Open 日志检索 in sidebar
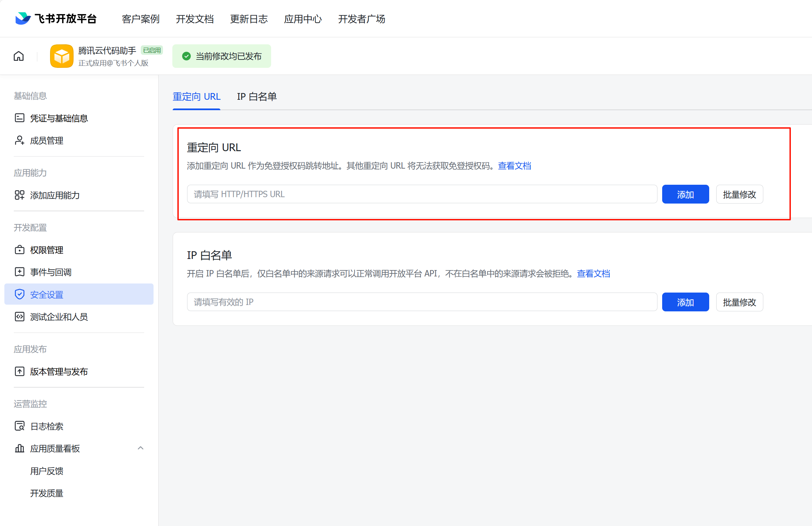The image size is (812, 526). pyautogui.click(x=46, y=426)
